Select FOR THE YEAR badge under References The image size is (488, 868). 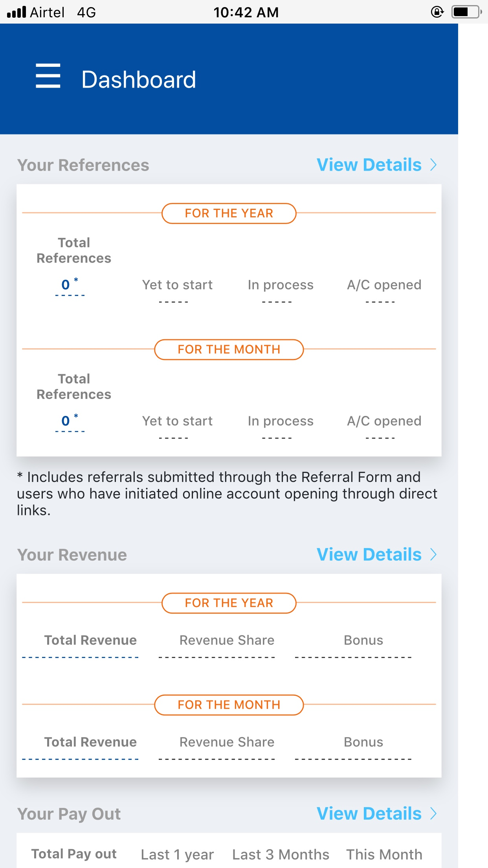click(x=229, y=213)
